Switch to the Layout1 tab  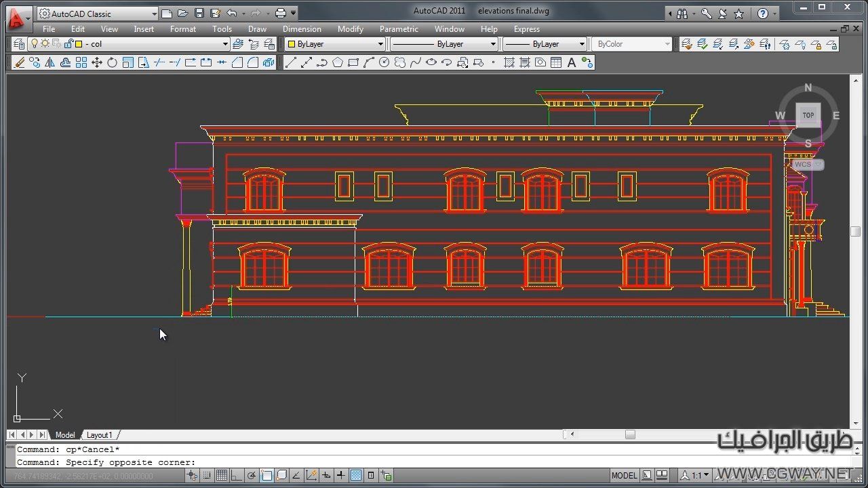click(99, 435)
